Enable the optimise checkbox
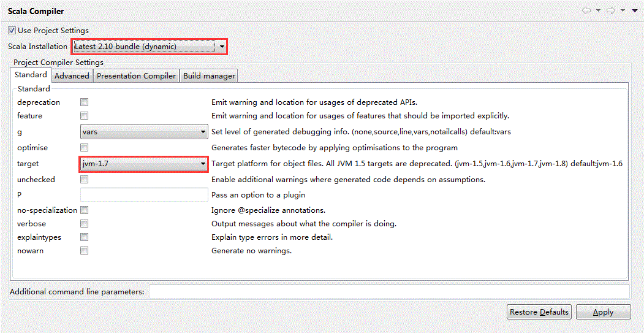This screenshot has width=644, height=333. point(84,147)
